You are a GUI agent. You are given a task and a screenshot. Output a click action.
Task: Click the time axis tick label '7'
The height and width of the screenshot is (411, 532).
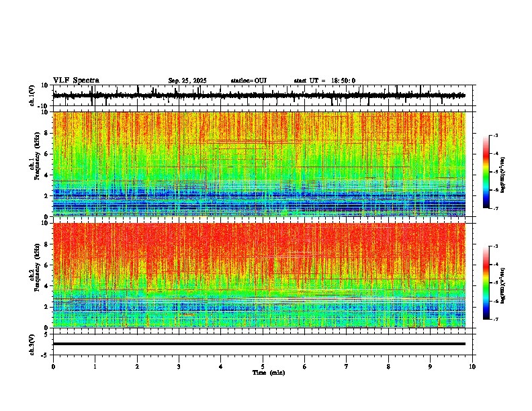click(x=347, y=367)
